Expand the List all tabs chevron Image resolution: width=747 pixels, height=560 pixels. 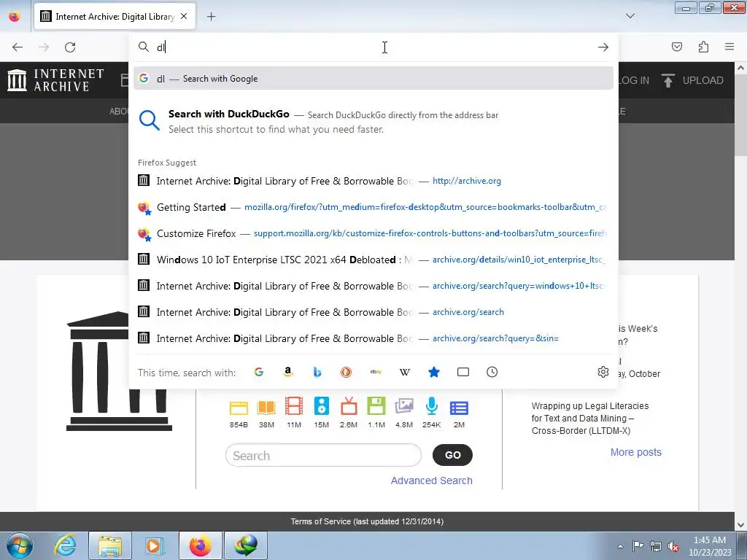point(630,16)
